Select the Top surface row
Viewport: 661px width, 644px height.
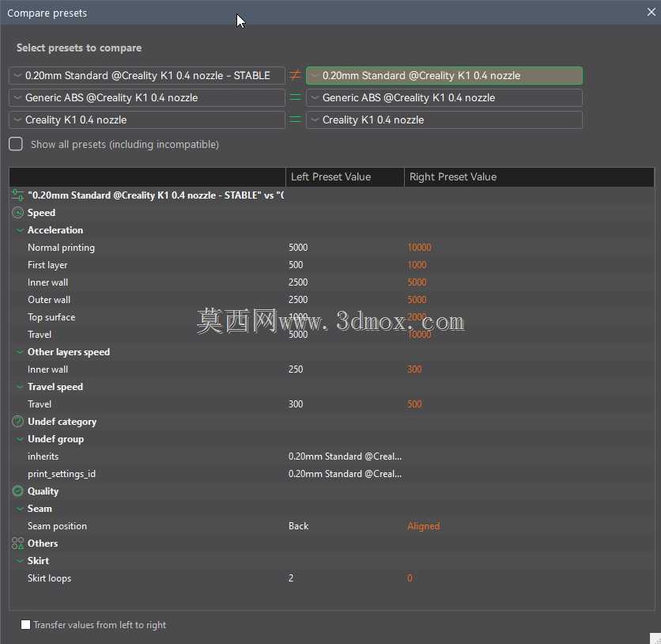332,317
